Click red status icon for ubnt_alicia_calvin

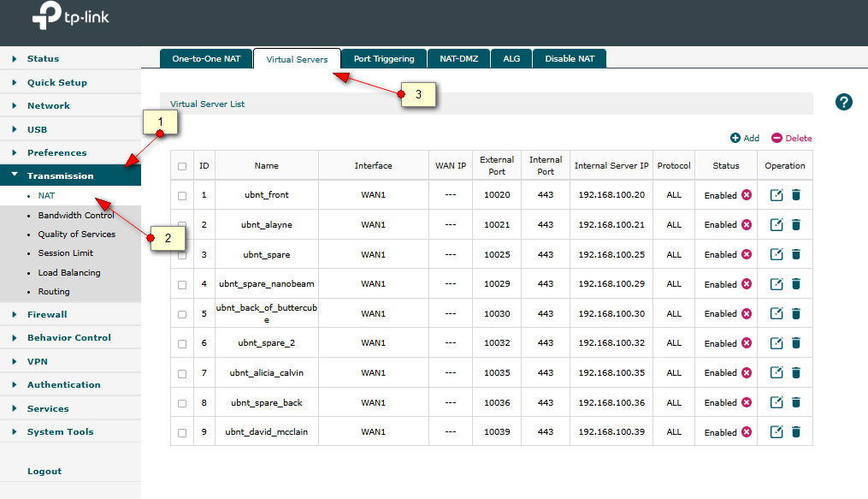point(747,373)
